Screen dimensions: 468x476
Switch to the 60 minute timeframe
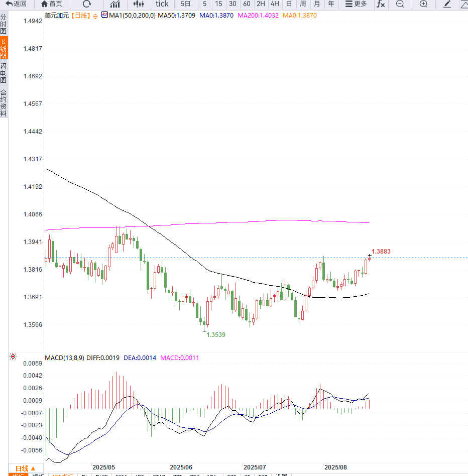click(x=247, y=4)
